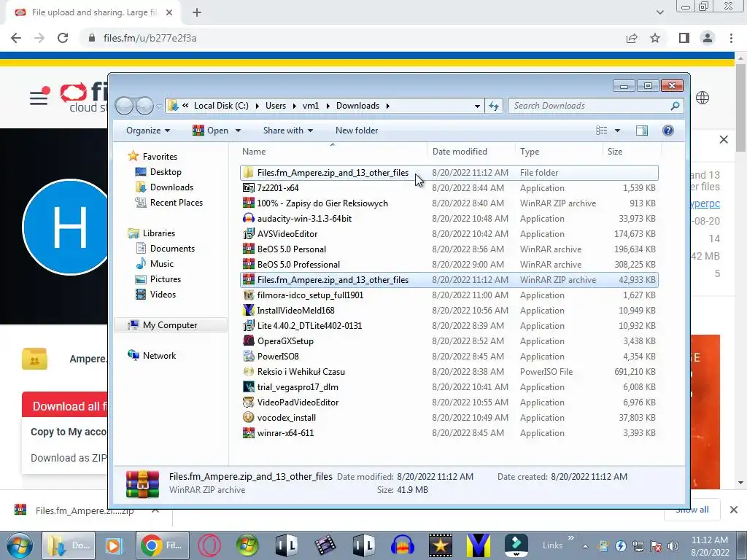Click the change view icon in Explorer

point(602,131)
